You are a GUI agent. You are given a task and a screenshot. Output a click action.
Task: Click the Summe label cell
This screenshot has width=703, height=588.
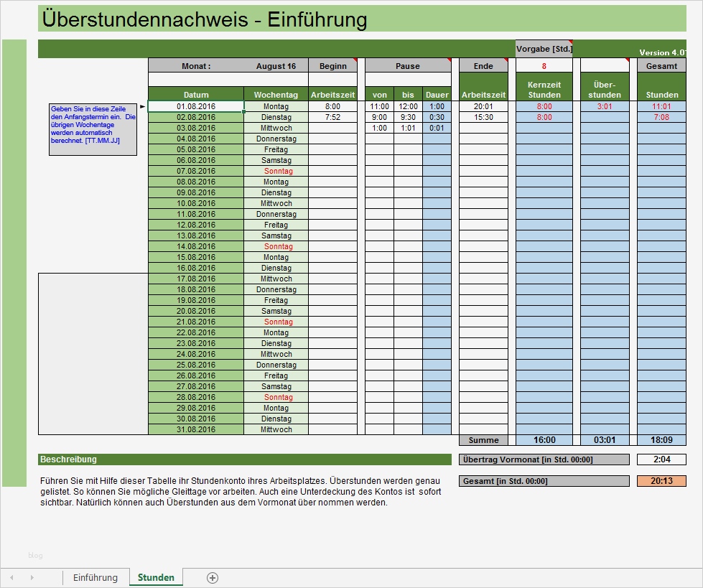pos(483,440)
